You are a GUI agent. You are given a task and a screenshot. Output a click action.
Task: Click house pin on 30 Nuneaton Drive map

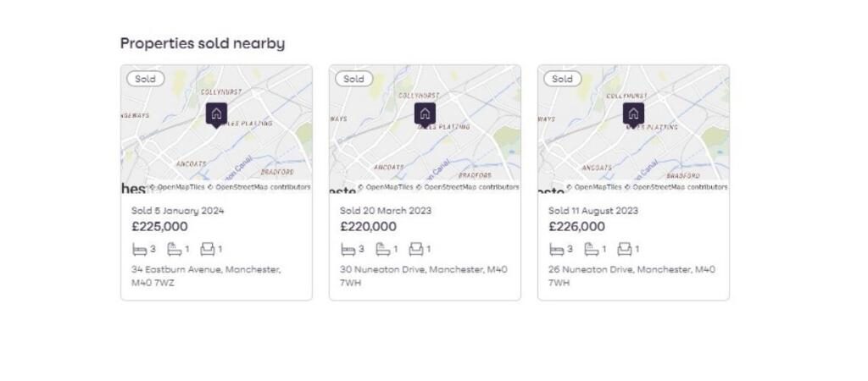[x=425, y=113]
